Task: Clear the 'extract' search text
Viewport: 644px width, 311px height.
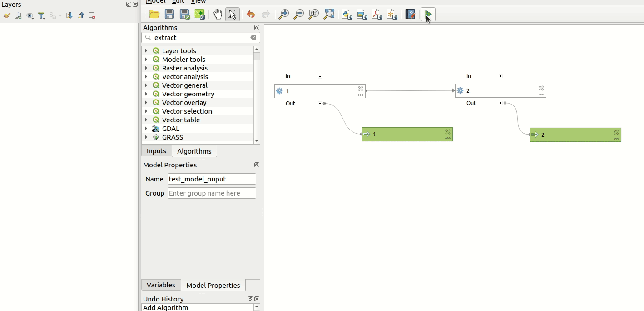Action: (x=253, y=38)
